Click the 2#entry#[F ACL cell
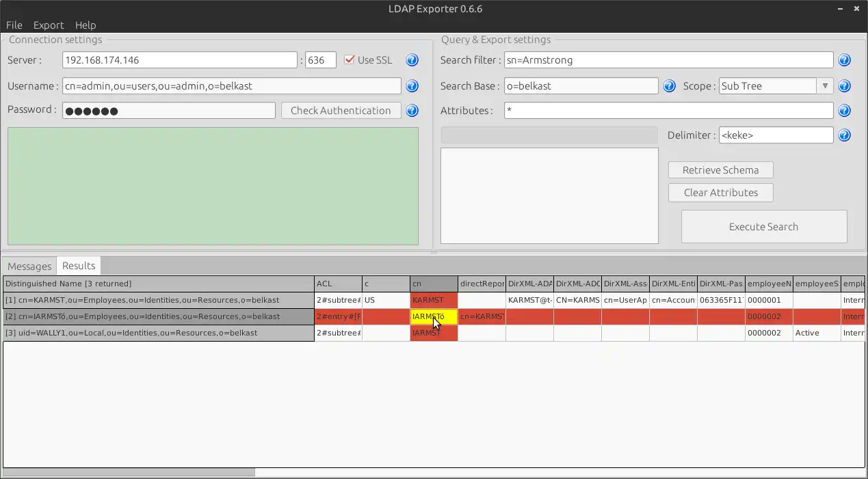 [x=338, y=316]
